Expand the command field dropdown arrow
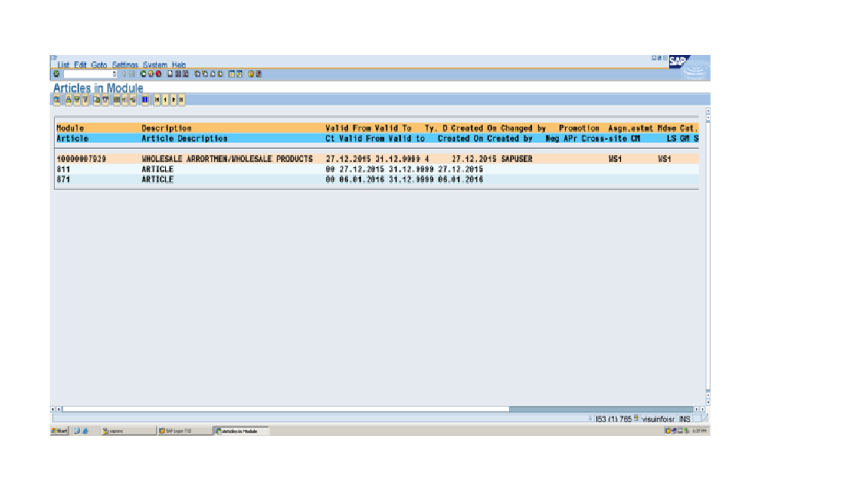The width and height of the screenshot is (868, 488). click(x=115, y=74)
